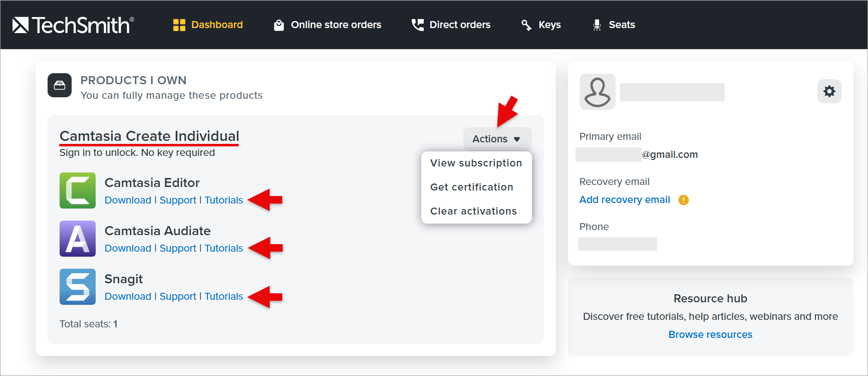Click the Phone label
Viewport: 868px width, 376px height.
594,227
